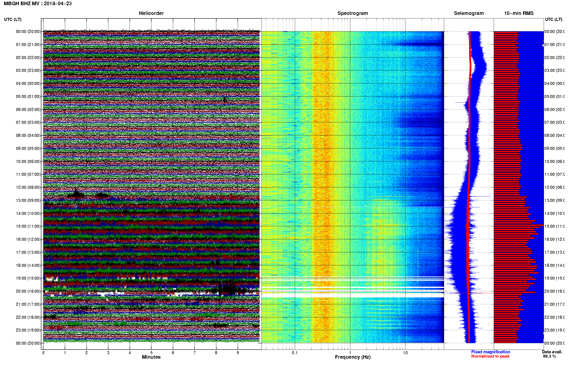Viewport: 588px width, 368px height.
Task: Click the 'Helicorder' panel heading
Action: (151, 13)
